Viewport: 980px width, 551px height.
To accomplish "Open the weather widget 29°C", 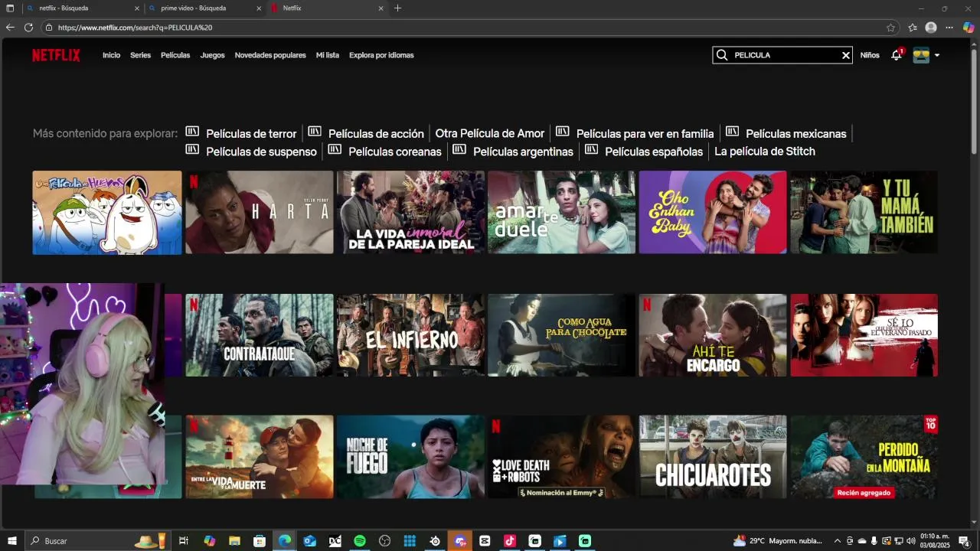I will (778, 541).
